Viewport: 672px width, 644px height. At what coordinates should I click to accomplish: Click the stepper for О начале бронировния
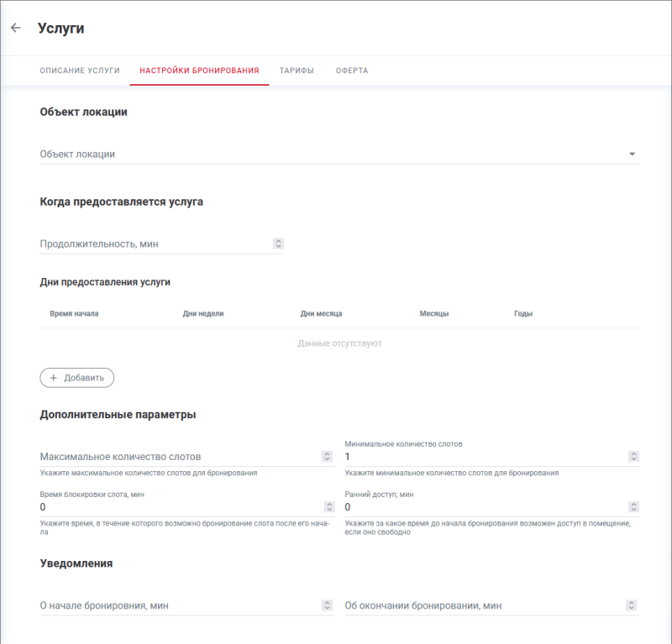[x=328, y=604]
